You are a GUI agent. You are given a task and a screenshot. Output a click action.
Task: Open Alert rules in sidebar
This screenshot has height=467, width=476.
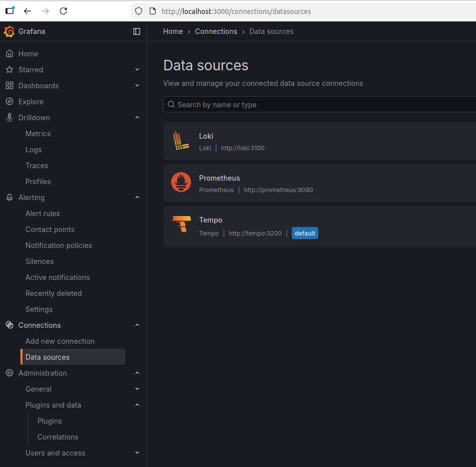tap(42, 214)
